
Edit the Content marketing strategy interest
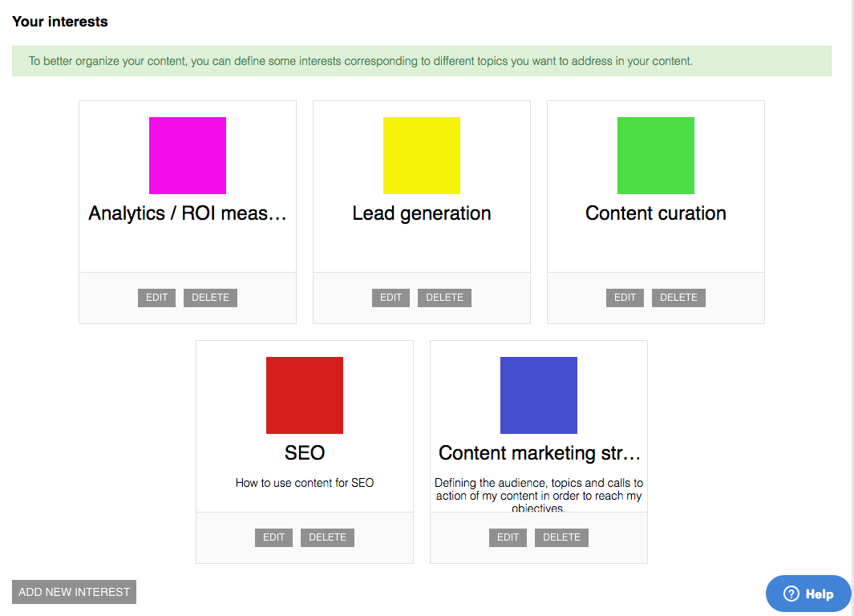click(508, 537)
